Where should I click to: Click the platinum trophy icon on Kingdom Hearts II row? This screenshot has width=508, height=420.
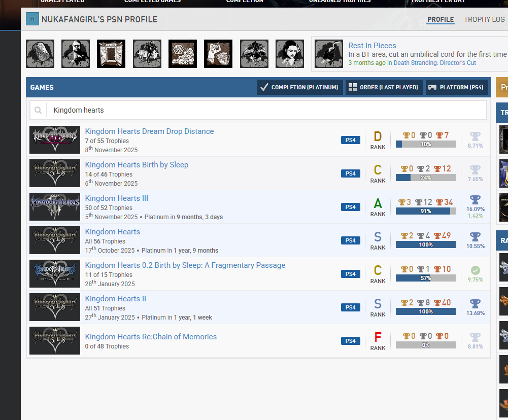[x=475, y=304]
